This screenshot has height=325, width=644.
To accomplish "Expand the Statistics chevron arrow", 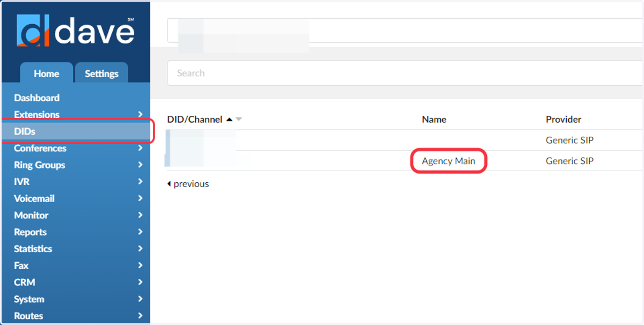I will pyautogui.click(x=140, y=249).
